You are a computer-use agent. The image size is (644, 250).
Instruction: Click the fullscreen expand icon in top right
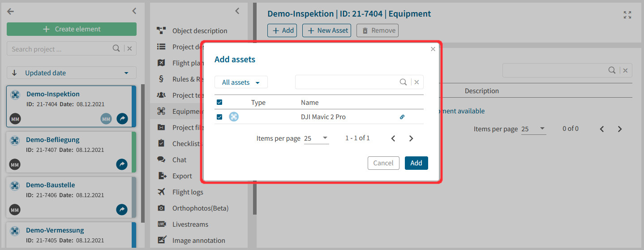click(x=627, y=15)
